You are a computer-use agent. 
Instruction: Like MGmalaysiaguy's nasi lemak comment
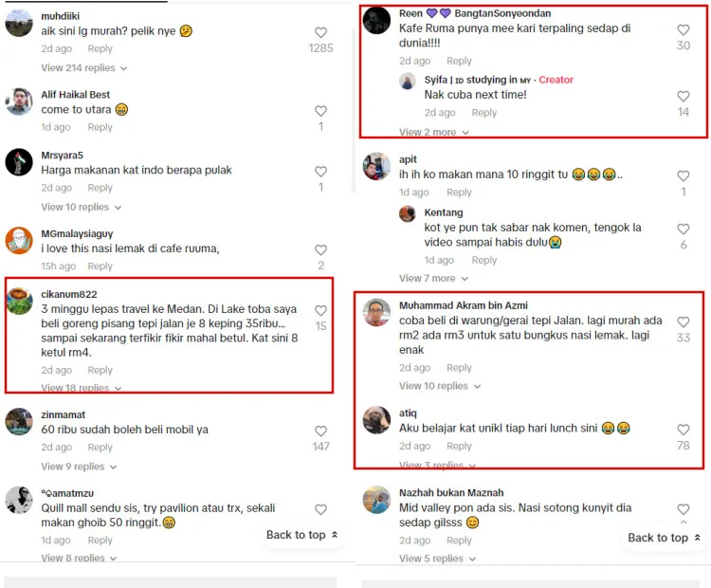click(x=320, y=249)
